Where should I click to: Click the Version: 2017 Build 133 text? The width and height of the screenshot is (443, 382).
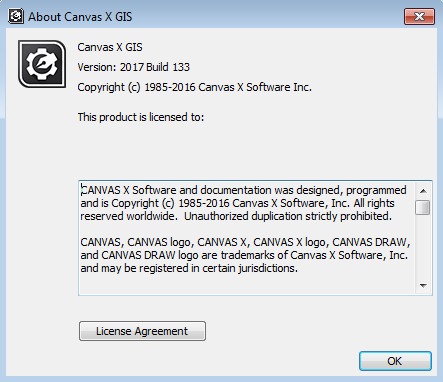coord(134,67)
